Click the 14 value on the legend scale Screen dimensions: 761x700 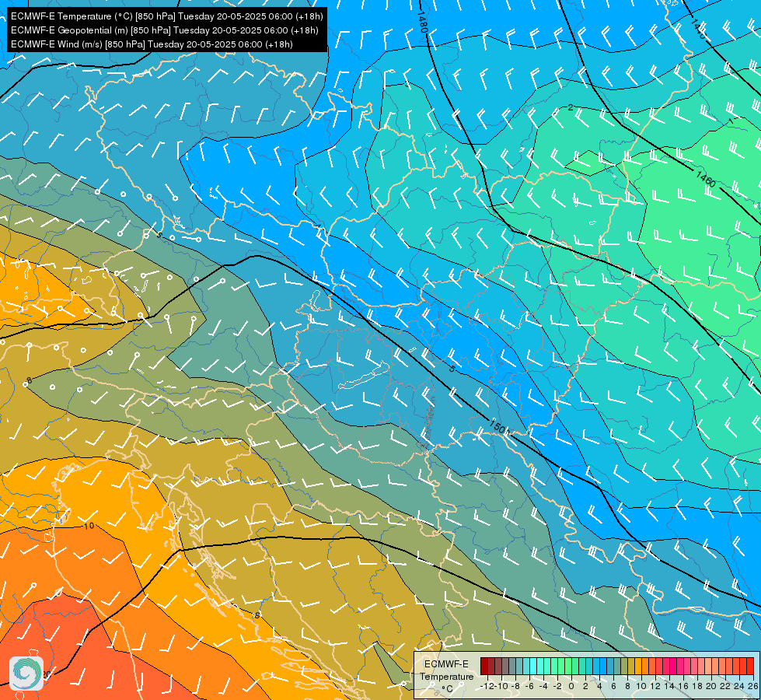tap(669, 686)
